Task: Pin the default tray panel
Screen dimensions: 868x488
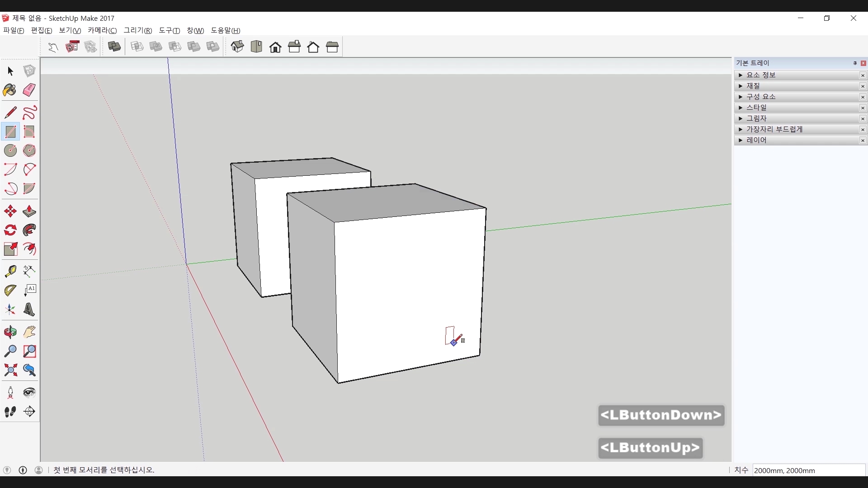Action: coord(855,63)
